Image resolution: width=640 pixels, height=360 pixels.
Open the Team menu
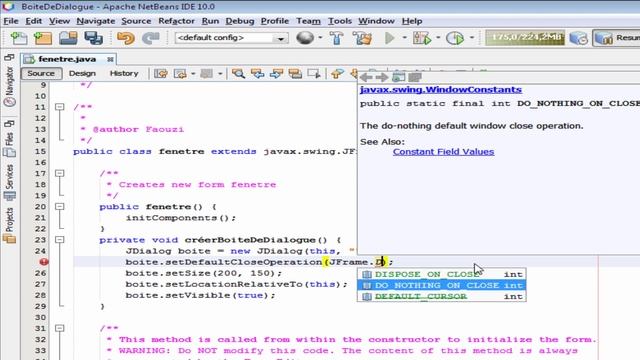(x=308, y=21)
